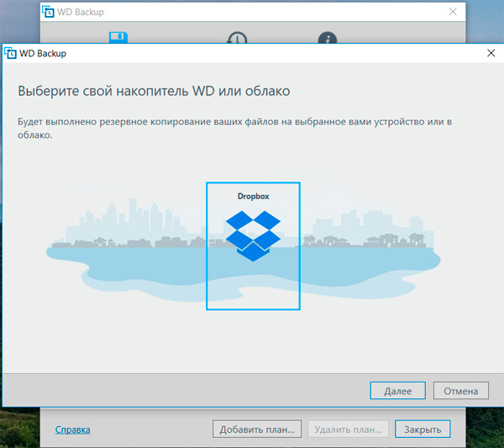
Task: Open the backup tab disk icon
Action: pos(118,39)
